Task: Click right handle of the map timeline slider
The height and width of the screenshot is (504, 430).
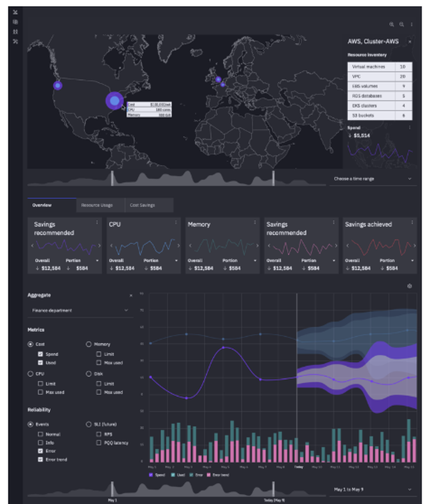Action: [273, 178]
